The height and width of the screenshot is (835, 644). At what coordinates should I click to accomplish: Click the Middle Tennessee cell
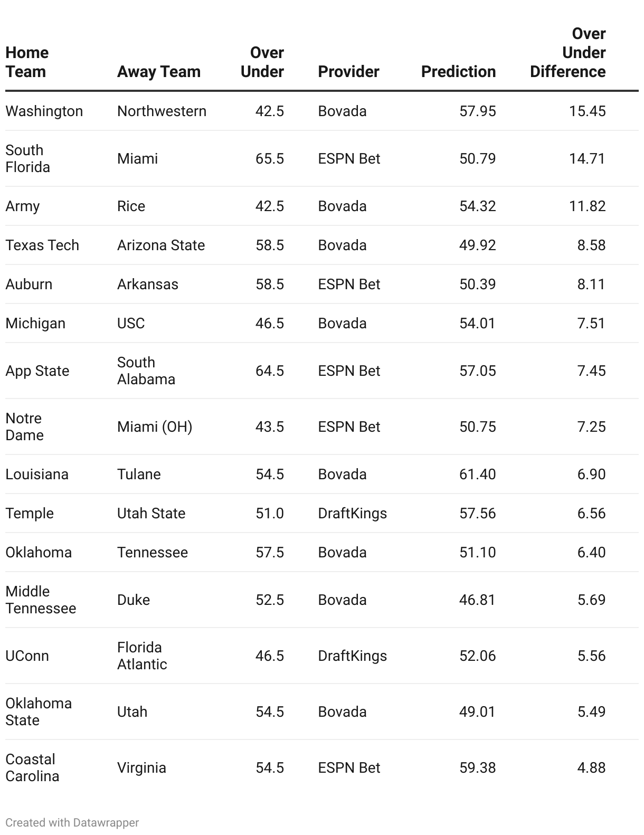coord(41,600)
